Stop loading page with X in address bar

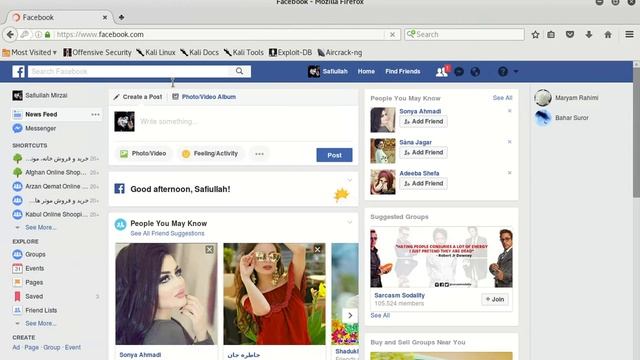(392, 35)
